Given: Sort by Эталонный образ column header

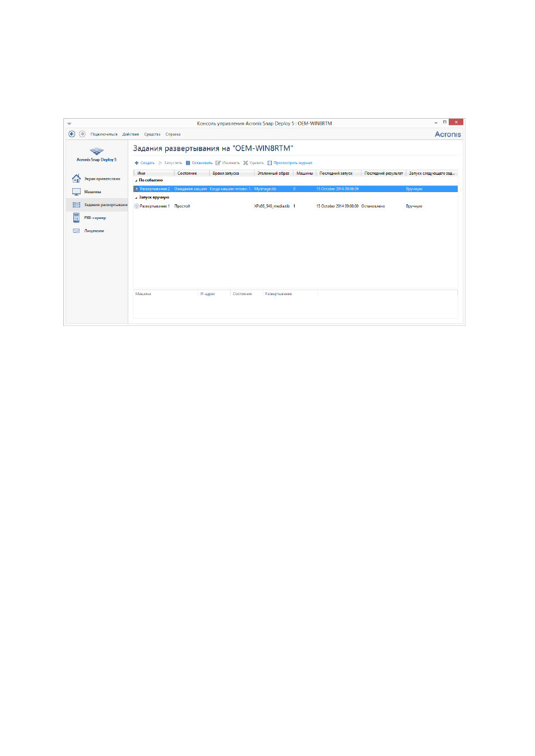Looking at the screenshot, I should coord(273,173).
